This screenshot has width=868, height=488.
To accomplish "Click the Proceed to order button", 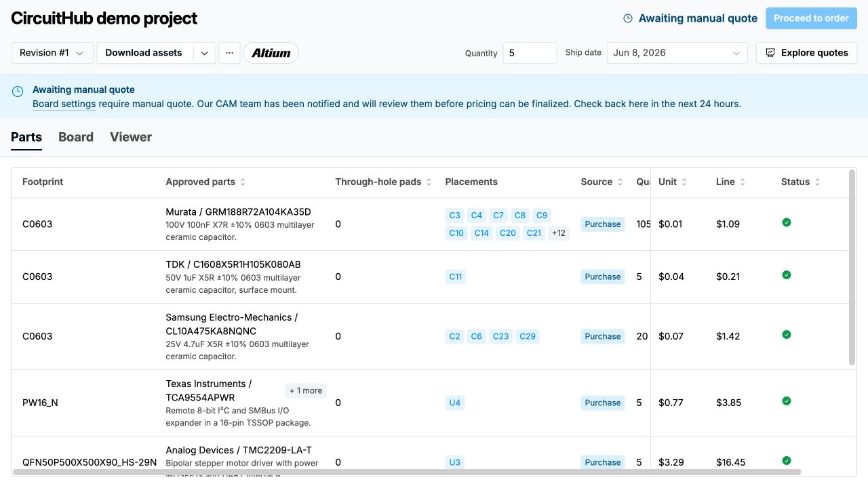I will [811, 18].
